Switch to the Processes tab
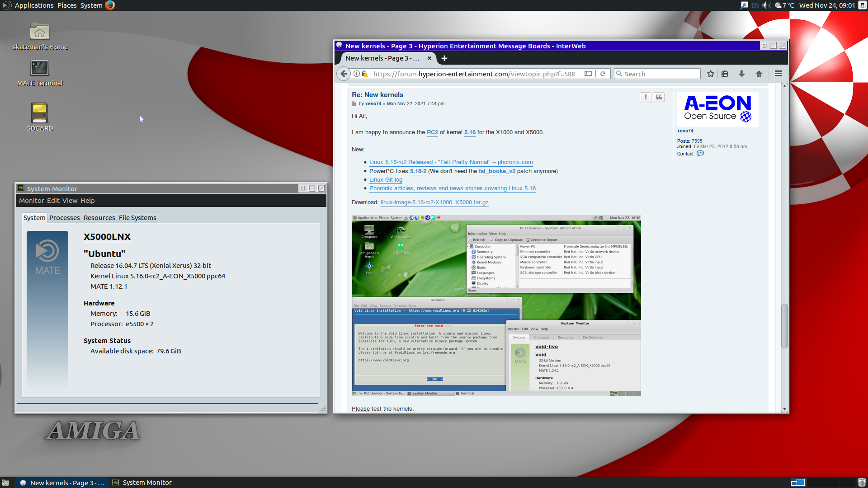Screen dimensions: 868x488 coord(65,218)
